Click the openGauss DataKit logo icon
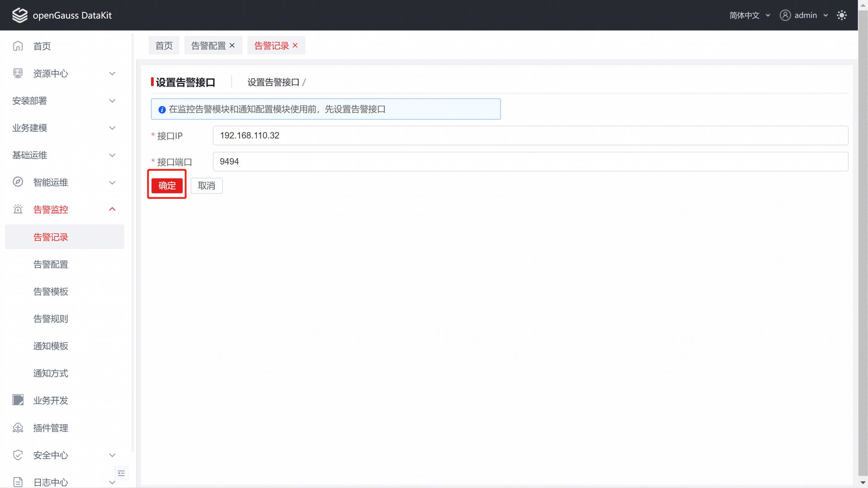Viewport: 868px width, 488px height. click(x=20, y=15)
